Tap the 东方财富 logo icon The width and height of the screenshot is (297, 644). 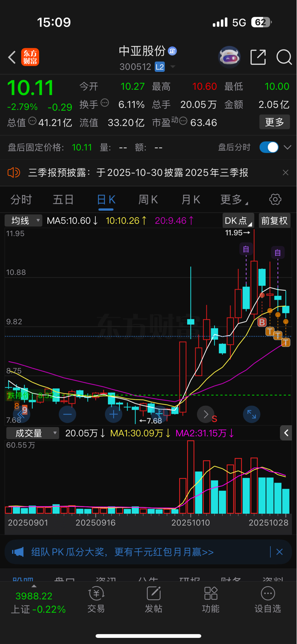pyautogui.click(x=30, y=58)
